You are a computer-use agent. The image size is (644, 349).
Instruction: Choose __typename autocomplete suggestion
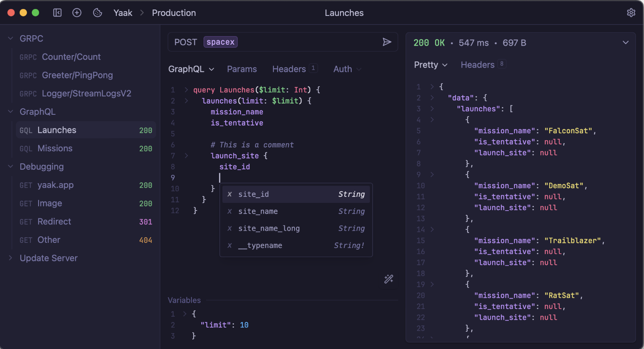pos(296,246)
